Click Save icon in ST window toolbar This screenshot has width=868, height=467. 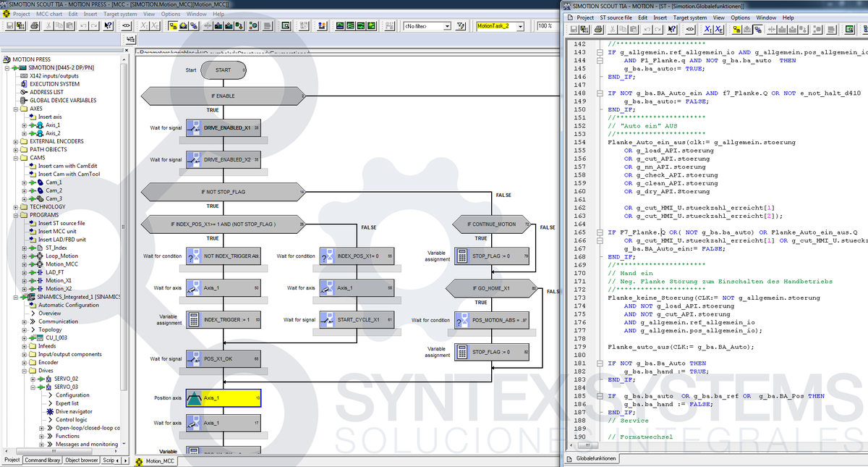pos(574,30)
